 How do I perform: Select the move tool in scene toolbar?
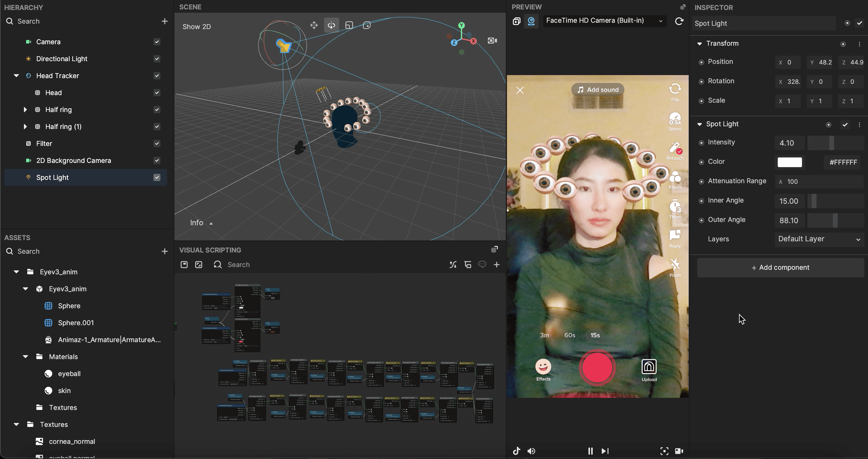(x=314, y=25)
